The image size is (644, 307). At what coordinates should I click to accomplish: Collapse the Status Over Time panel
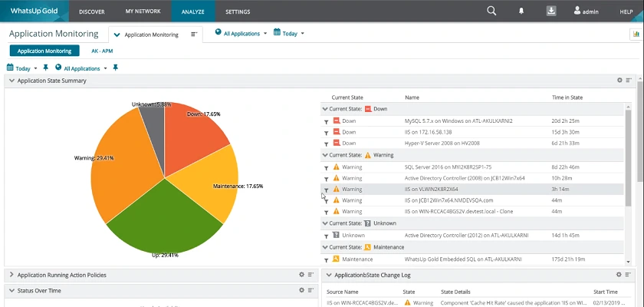tap(11, 291)
